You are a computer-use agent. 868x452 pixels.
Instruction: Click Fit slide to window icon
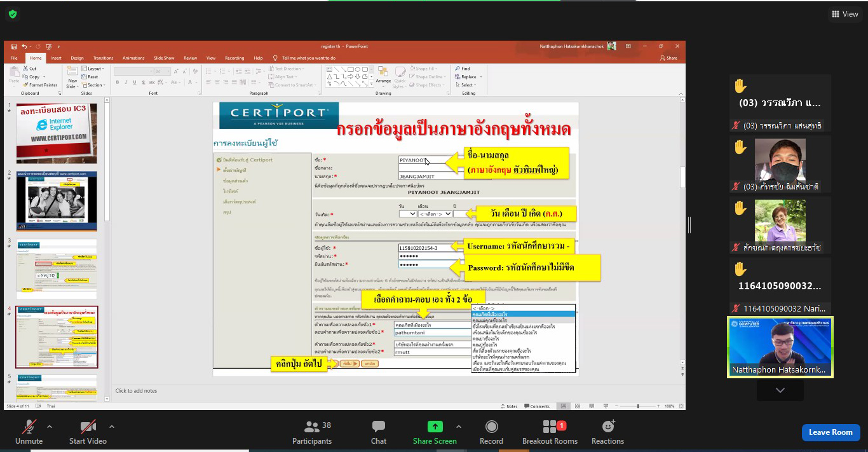point(681,406)
